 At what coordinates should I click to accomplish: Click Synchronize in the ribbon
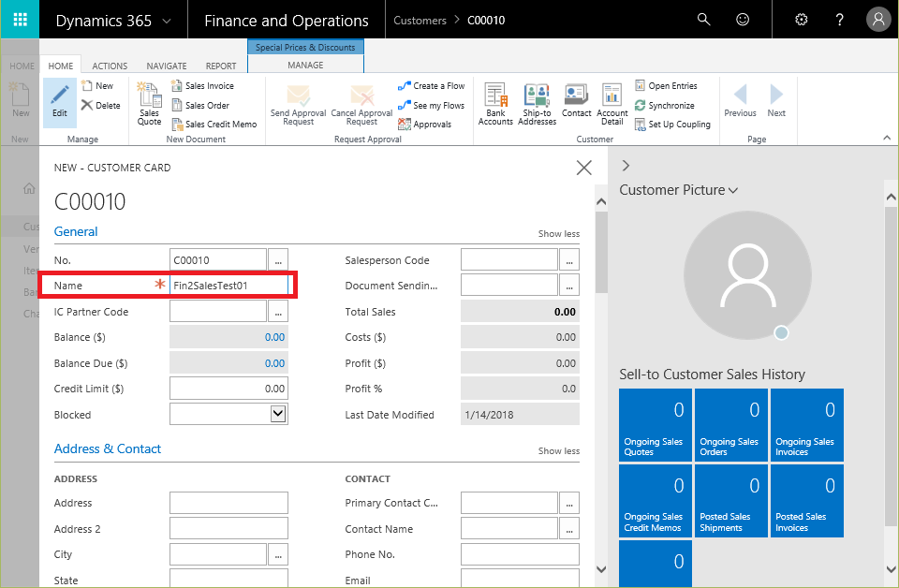click(665, 106)
